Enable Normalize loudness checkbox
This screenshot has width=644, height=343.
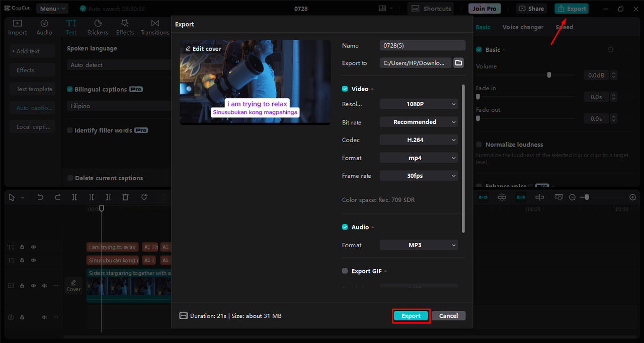point(479,145)
